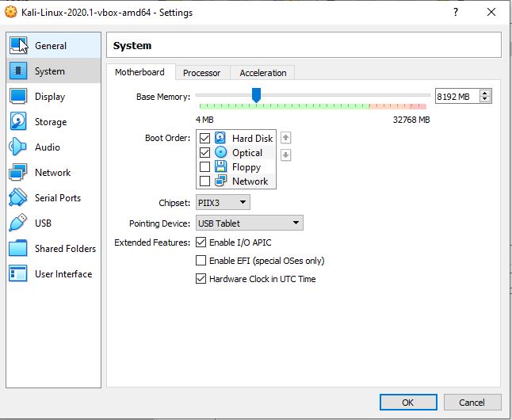512x420 pixels.
Task: Decrease base memory with spinner down arrow
Action: pos(485,99)
